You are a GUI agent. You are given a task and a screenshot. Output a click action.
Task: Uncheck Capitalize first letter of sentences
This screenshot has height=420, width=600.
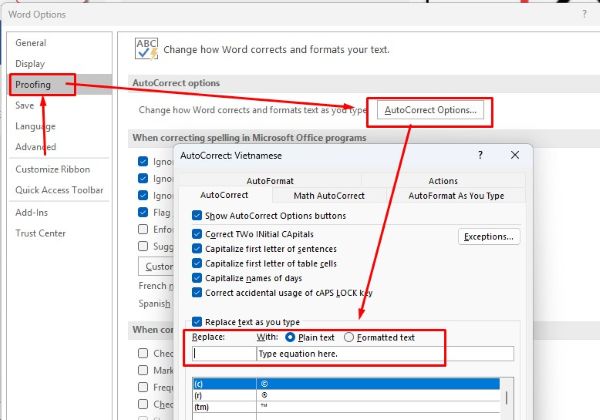(x=197, y=249)
